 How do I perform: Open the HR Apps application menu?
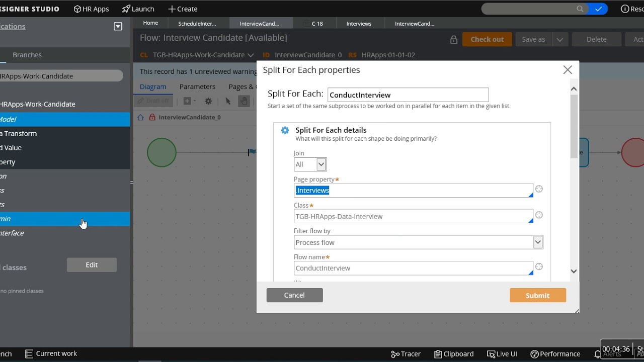coord(91,9)
